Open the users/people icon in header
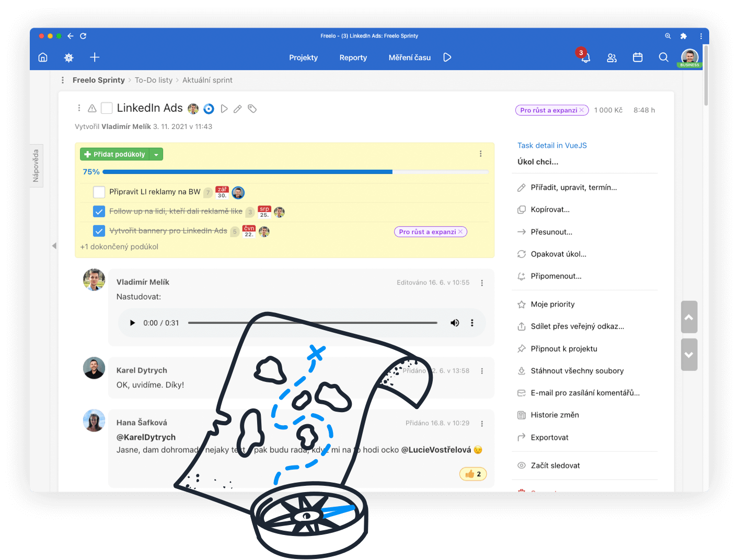 point(611,57)
